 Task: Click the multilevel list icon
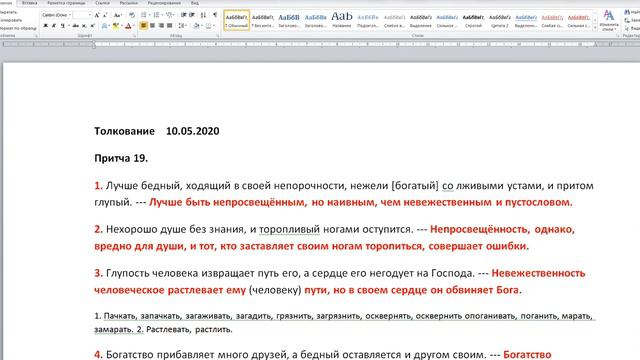click(x=169, y=15)
